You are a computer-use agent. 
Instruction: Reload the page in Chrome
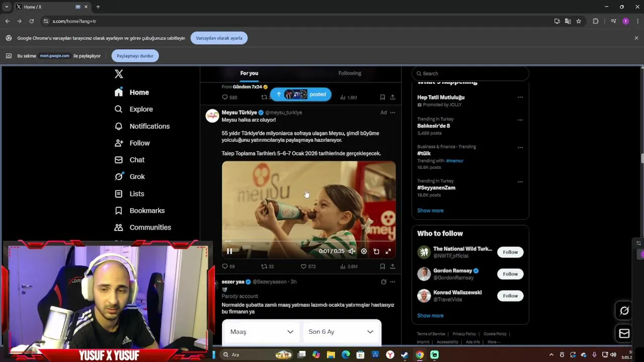point(31,21)
